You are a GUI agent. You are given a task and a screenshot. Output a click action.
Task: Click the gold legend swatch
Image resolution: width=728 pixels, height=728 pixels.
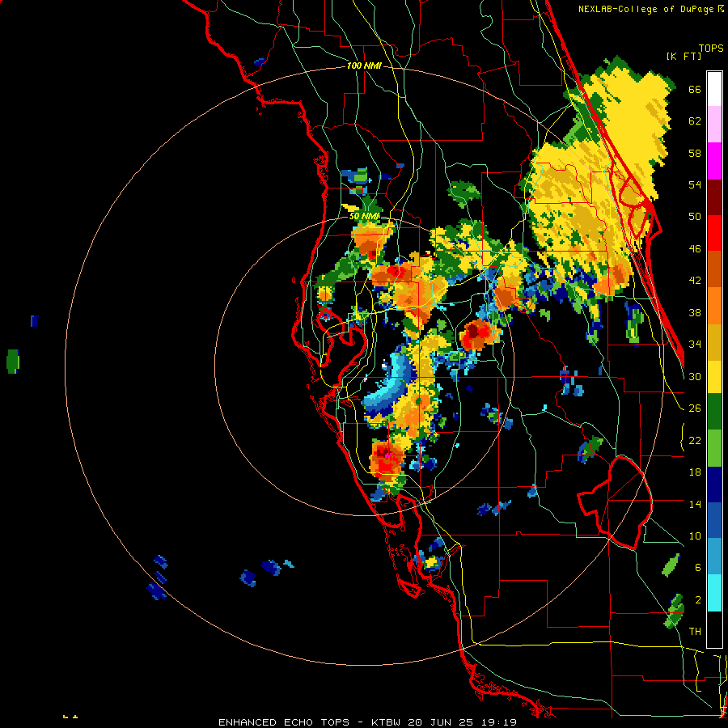pyautogui.click(x=714, y=341)
